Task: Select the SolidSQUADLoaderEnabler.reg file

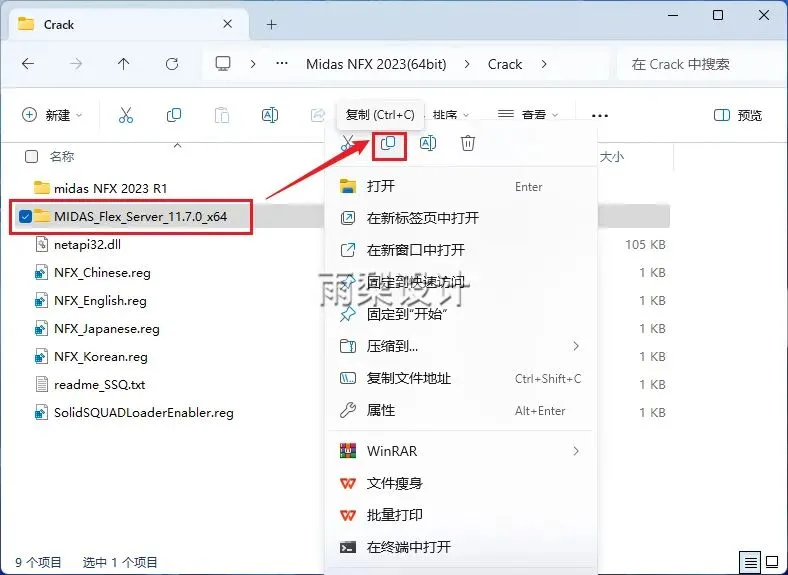Action: (144, 413)
